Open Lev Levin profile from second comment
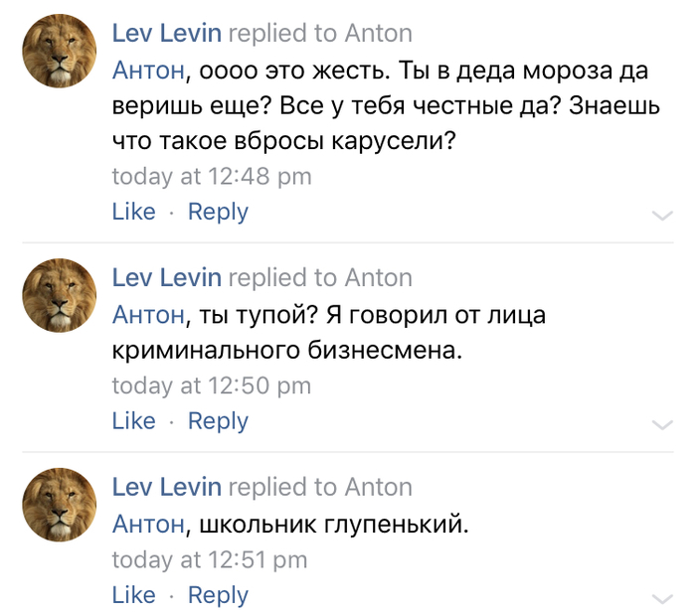Viewport: 696px width, 616px height. pyautogui.click(x=166, y=277)
